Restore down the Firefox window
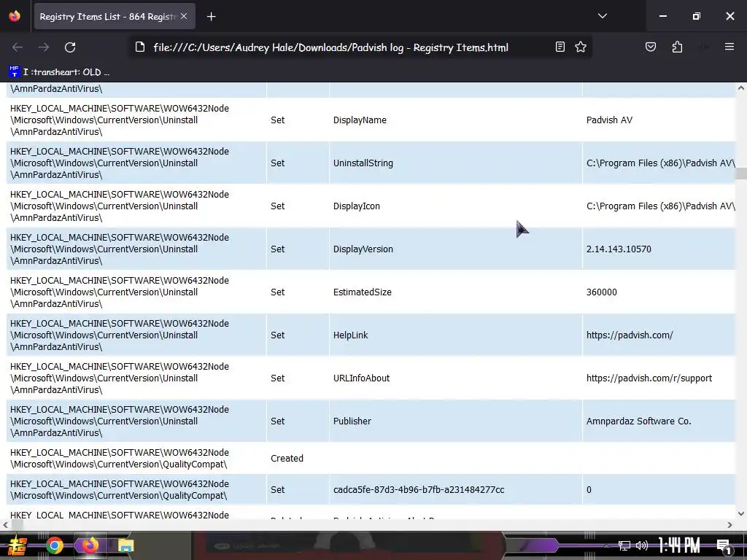Screen dimensions: 747x560 pos(697,16)
